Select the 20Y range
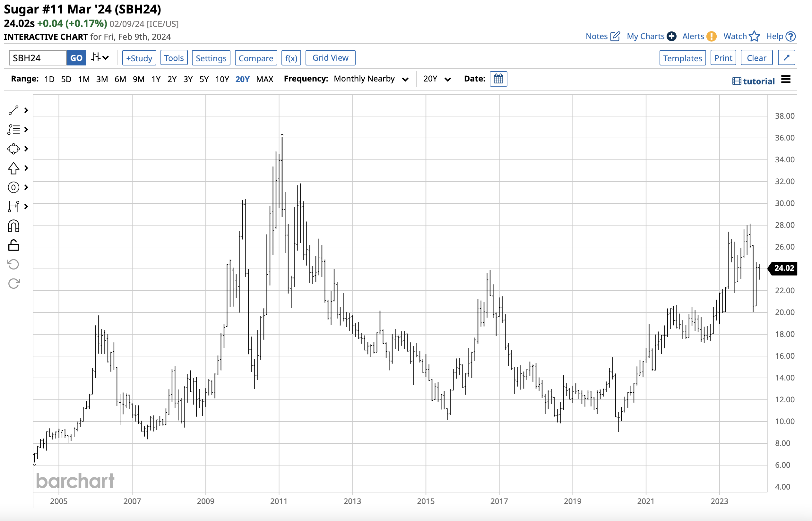Viewport: 812px width, 521px height. [x=242, y=79]
